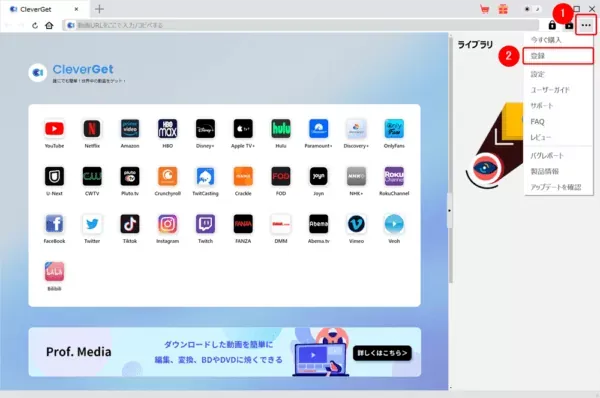Screen dimensions: 600x398
Task: Choose 登録 from the menu
Action: 558,56
